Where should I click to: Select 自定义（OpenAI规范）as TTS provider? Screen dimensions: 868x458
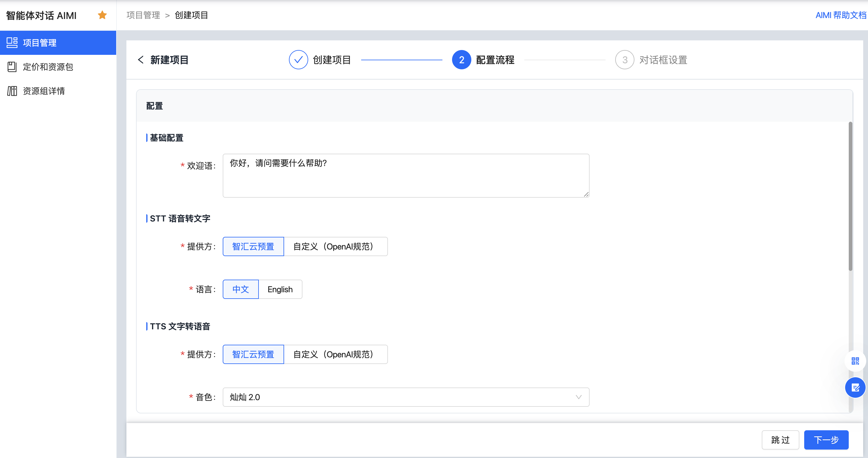[335, 354]
